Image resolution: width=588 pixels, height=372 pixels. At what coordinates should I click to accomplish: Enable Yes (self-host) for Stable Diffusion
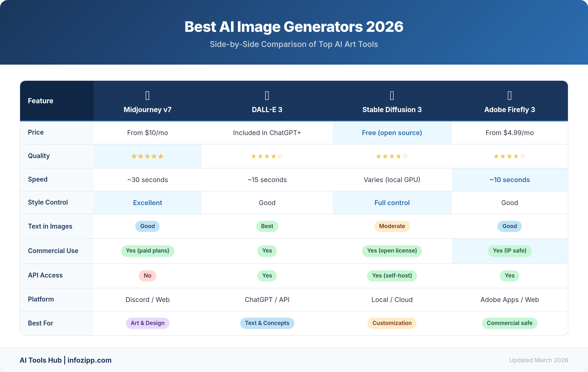pyautogui.click(x=392, y=276)
